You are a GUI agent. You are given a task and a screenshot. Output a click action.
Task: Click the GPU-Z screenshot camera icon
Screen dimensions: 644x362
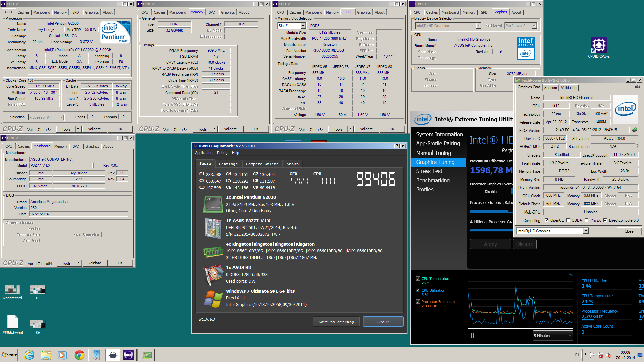637,87
